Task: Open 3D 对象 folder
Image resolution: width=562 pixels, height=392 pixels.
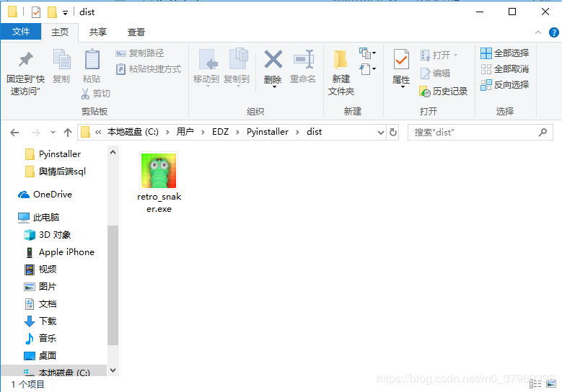Action: tap(48, 235)
